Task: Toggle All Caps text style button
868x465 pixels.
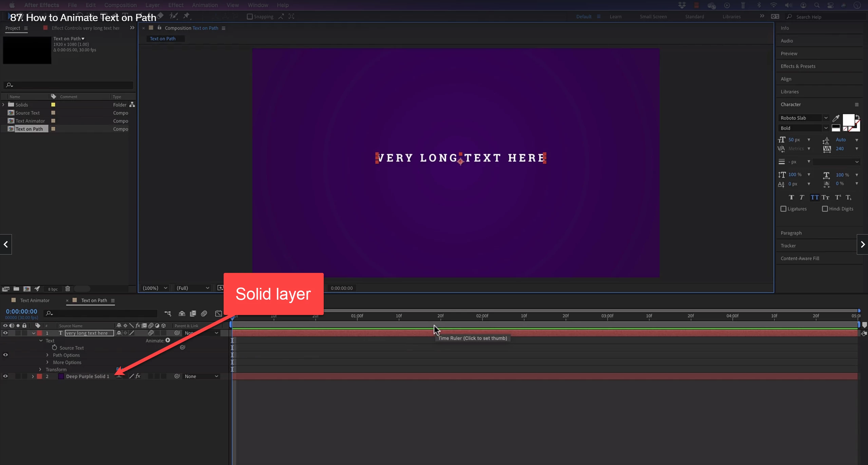Action: coord(814,198)
